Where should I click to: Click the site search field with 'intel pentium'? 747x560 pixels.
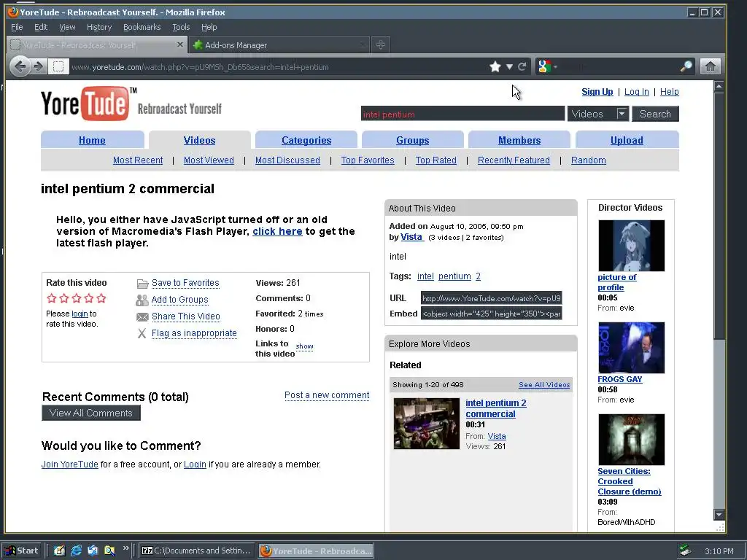462,114
